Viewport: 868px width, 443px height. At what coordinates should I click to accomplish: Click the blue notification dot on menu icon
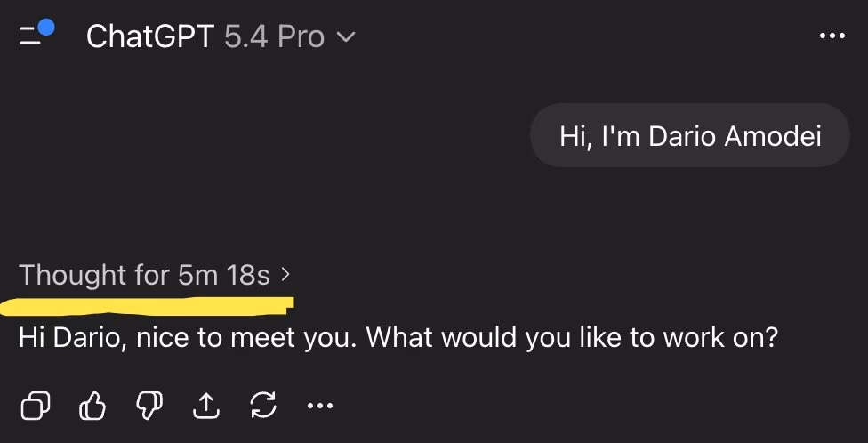point(46,27)
